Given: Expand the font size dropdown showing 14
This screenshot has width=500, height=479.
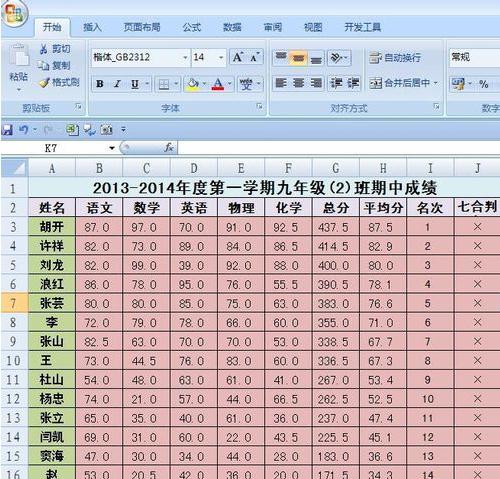Looking at the screenshot, I should [221, 58].
